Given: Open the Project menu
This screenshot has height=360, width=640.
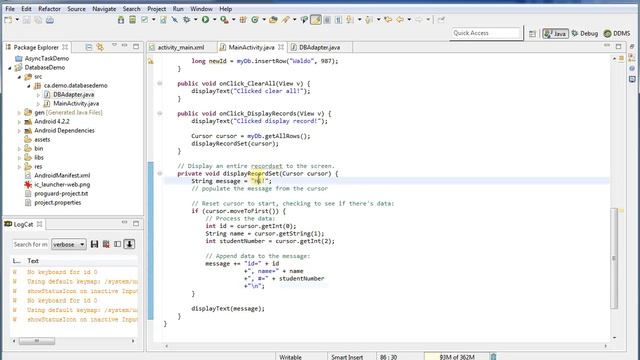Looking at the screenshot, I should click(157, 9).
